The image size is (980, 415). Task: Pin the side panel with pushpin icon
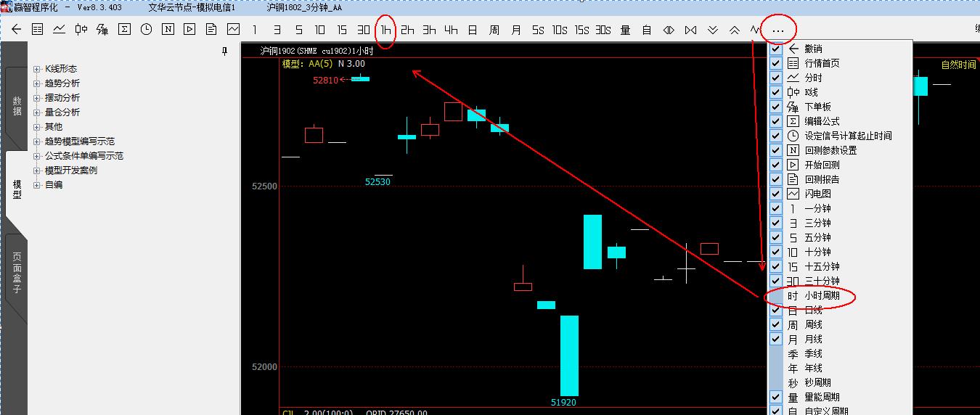pyautogui.click(x=225, y=51)
